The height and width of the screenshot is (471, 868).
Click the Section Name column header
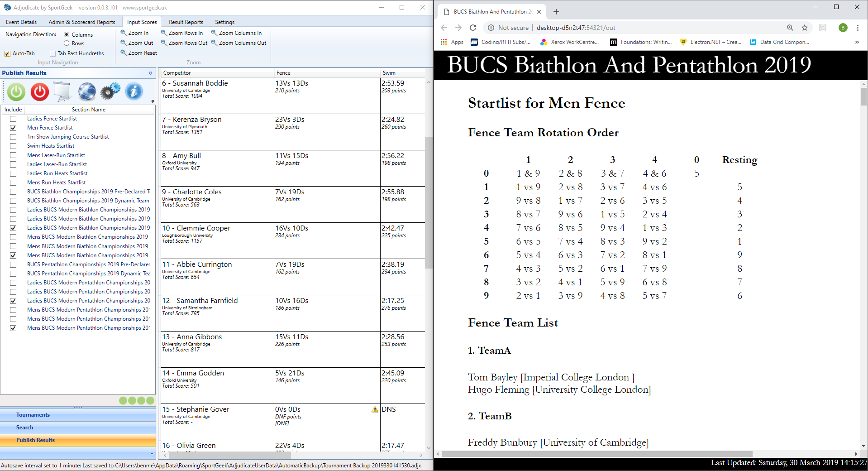click(88, 110)
